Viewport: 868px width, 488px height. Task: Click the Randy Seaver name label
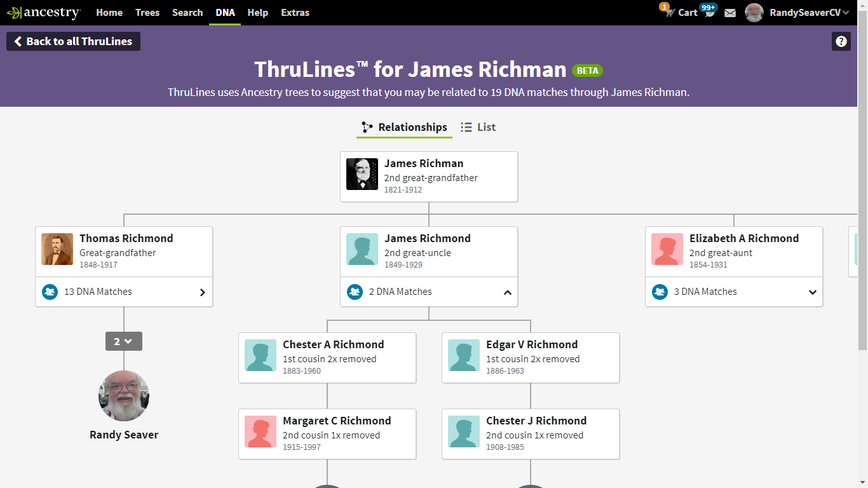click(x=124, y=435)
